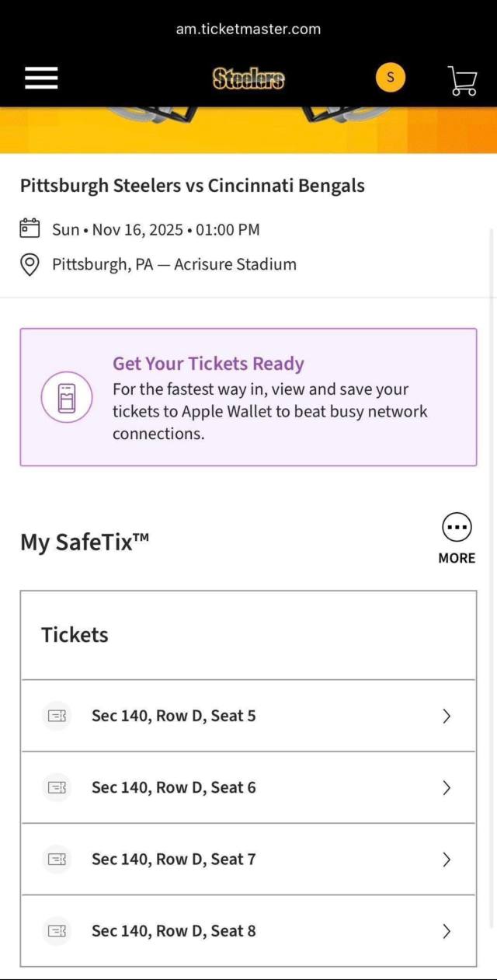Viewport: 497px width, 980px height.
Task: Expand Seat 5 ticket chevron
Action: point(447,716)
